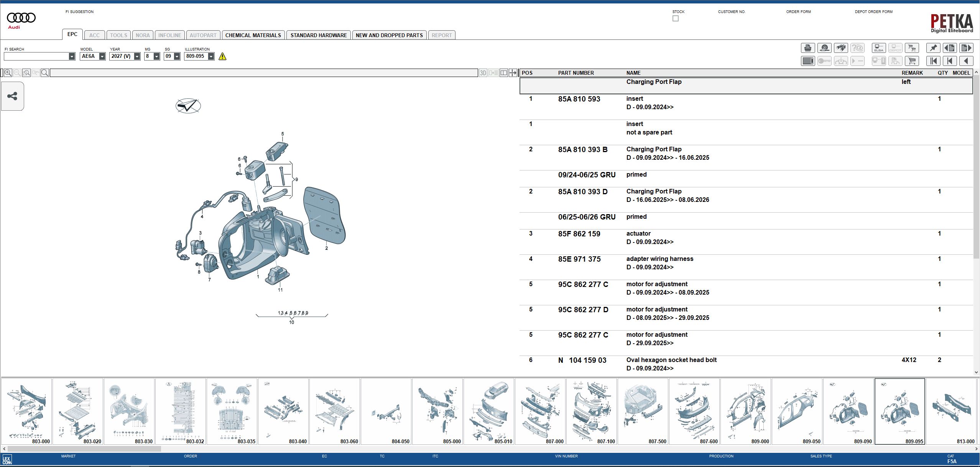Enable the split-pane layout toggle above the drawing

click(x=503, y=72)
